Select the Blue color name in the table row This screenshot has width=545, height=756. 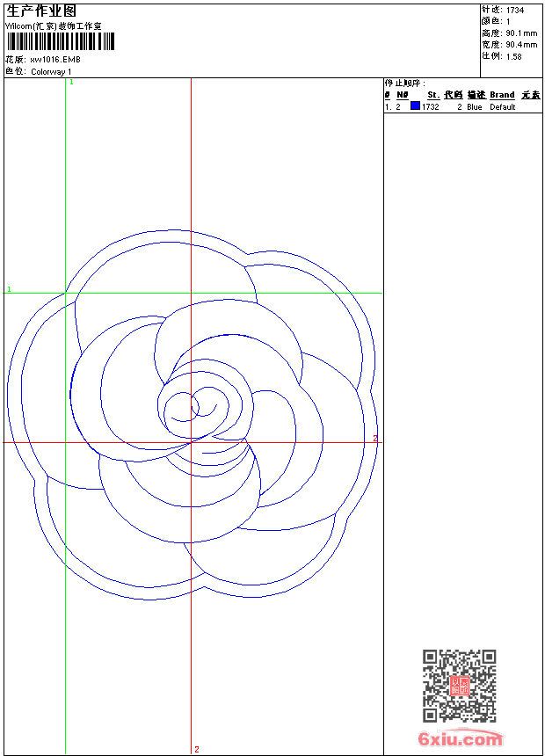coord(475,107)
